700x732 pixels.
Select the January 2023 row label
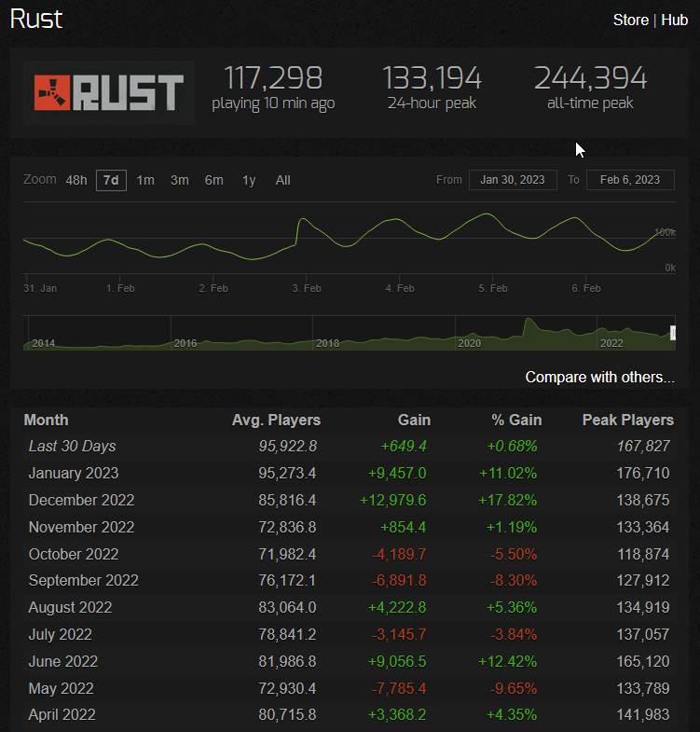(x=74, y=474)
